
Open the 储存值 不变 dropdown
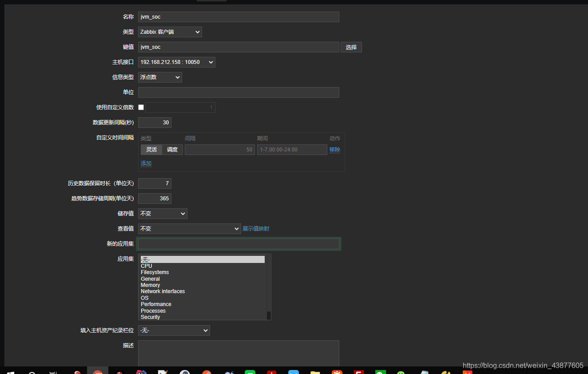click(x=163, y=214)
